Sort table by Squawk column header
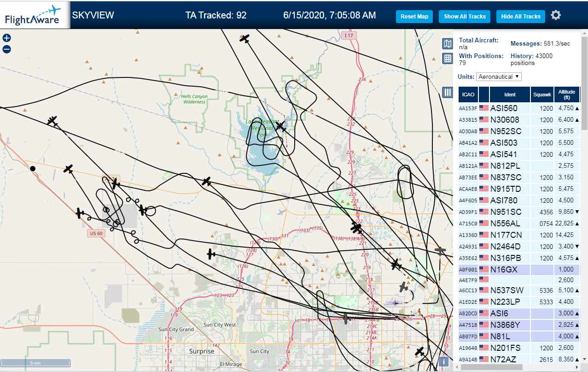Screen dimensions: 588x372 point(542,94)
